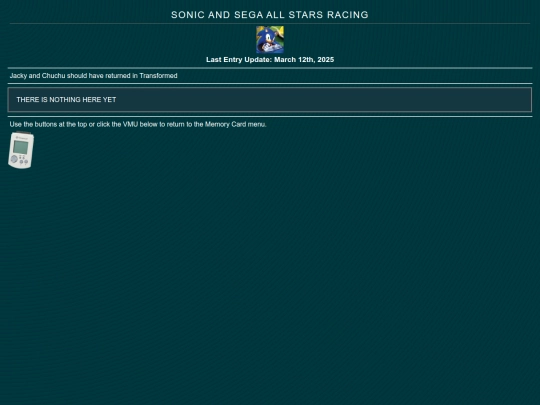Click 'Use the buttons at the top' instruction text
This screenshot has width=540, height=405.
point(138,124)
